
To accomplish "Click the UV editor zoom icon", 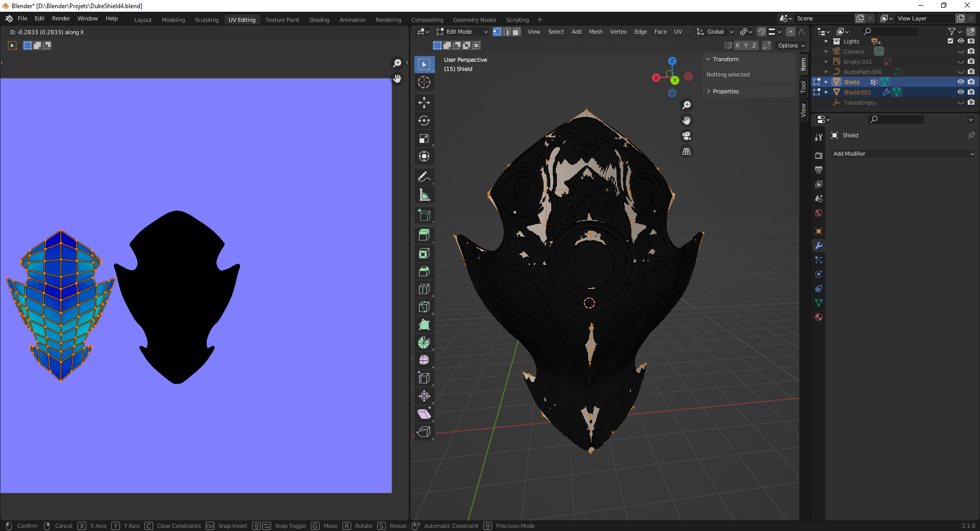I will [x=397, y=63].
